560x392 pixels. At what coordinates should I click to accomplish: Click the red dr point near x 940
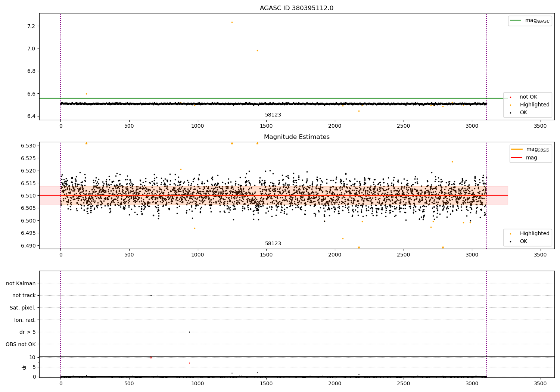pos(189,363)
